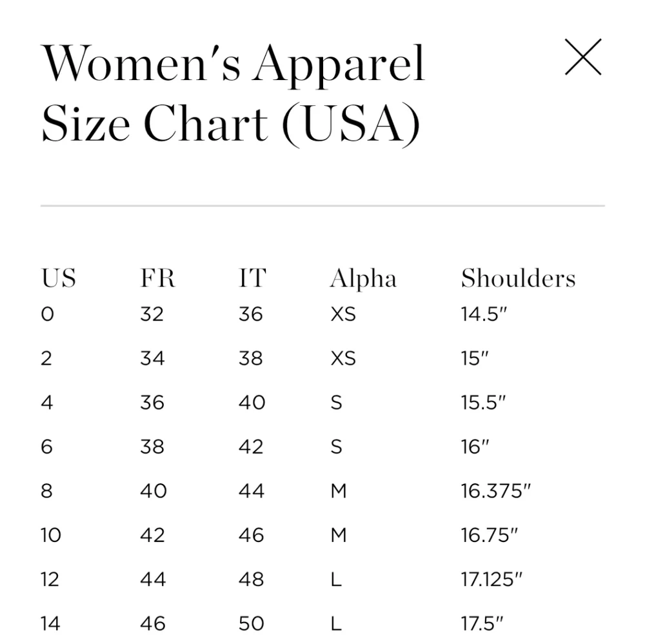Select the Shoulders column header

[x=519, y=278]
